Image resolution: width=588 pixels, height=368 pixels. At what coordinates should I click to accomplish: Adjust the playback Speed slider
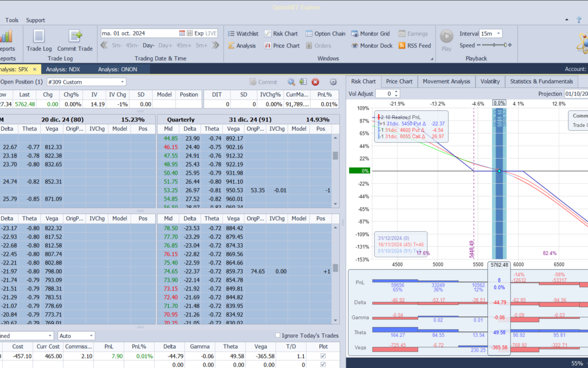tap(494, 45)
